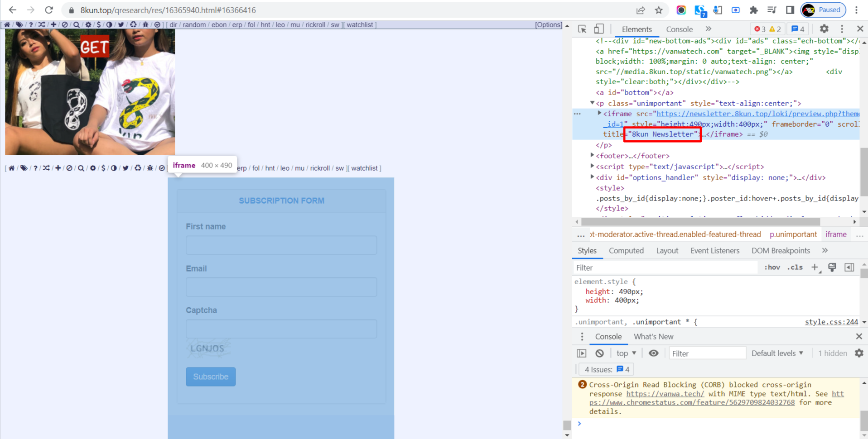This screenshot has width=868, height=439.
Task: Expand the script text/javascript node
Action: point(592,166)
